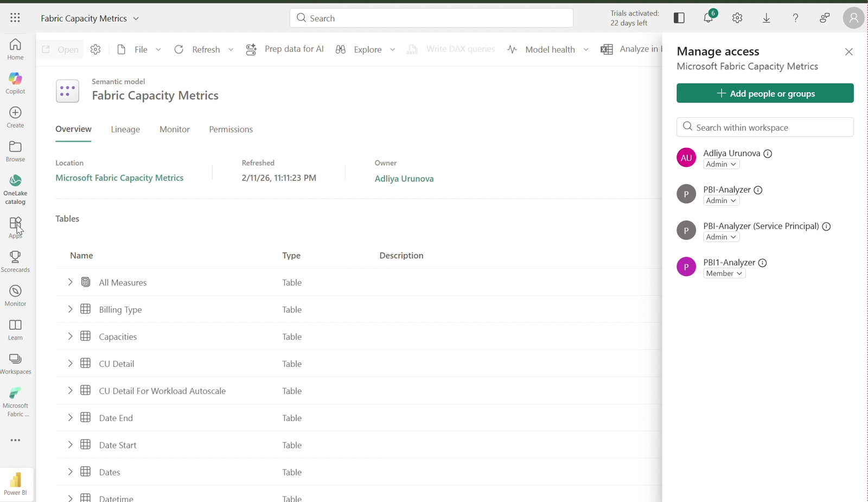The height and width of the screenshot is (502, 868).
Task: Open owner Adliya Urunova link
Action: click(404, 179)
